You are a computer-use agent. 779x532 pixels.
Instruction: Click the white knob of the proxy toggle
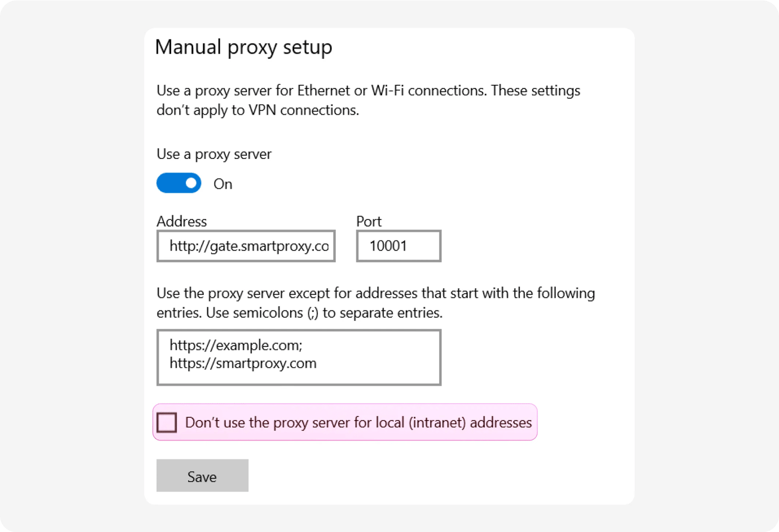pyautogui.click(x=191, y=183)
